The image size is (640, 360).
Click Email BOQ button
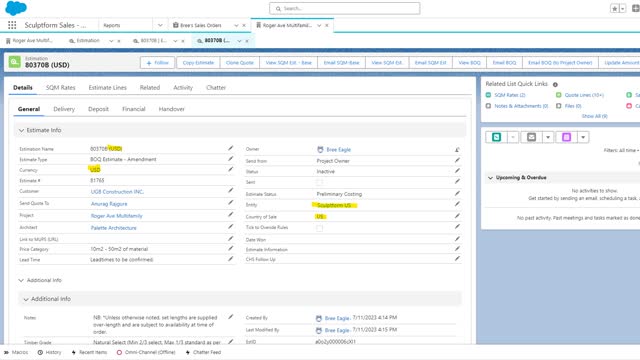pyautogui.click(x=504, y=63)
